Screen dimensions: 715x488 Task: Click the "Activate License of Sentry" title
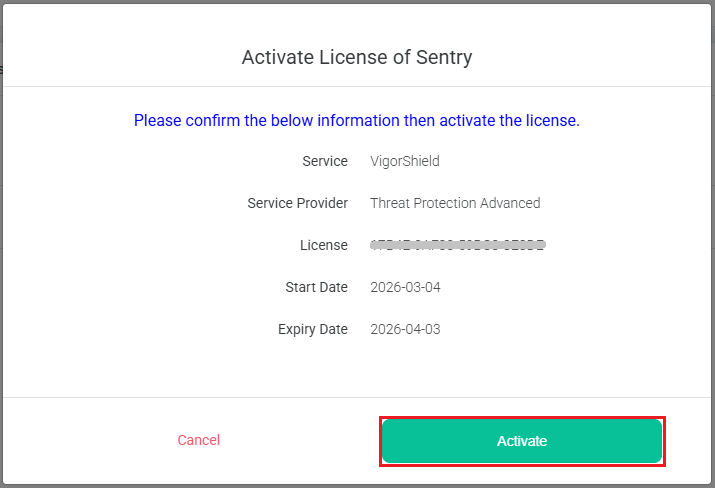357,57
